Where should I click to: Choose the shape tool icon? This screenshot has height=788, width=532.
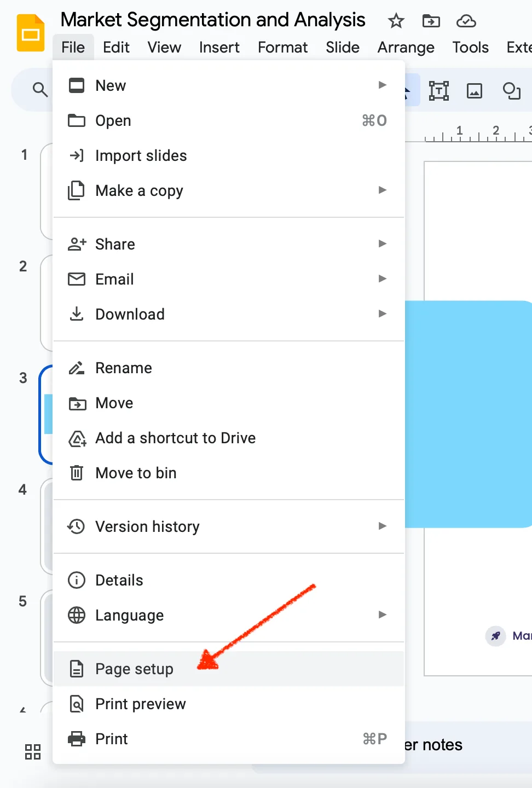[x=511, y=90]
